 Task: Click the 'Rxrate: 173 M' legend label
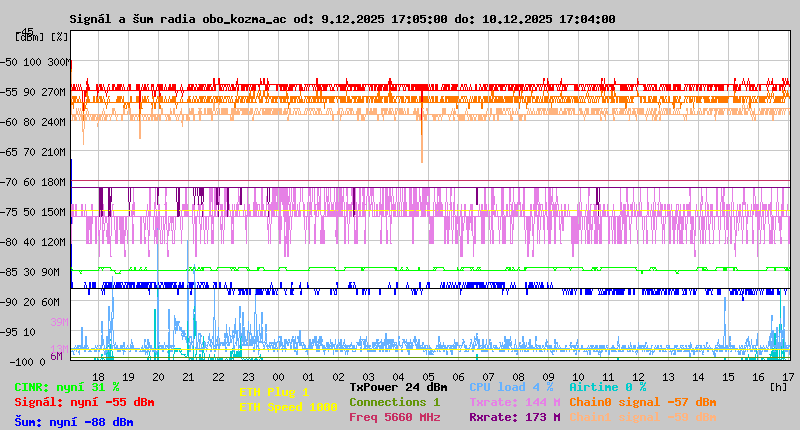[x=515, y=417]
